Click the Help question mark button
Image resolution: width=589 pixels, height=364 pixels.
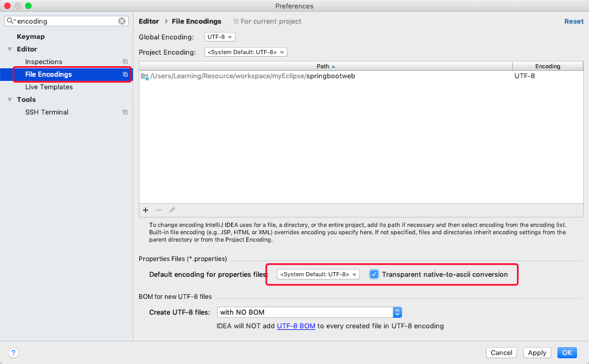[x=14, y=353]
